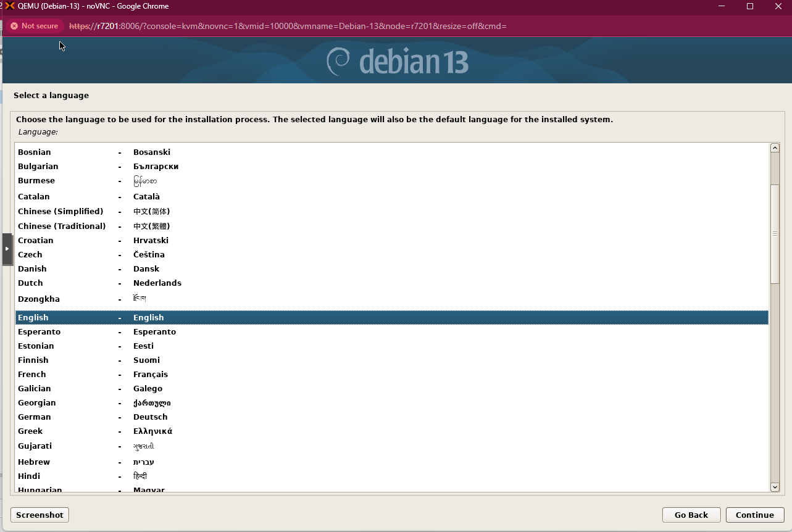The height and width of the screenshot is (532, 792).
Task: Choose German as installation language
Action: pyautogui.click(x=35, y=417)
